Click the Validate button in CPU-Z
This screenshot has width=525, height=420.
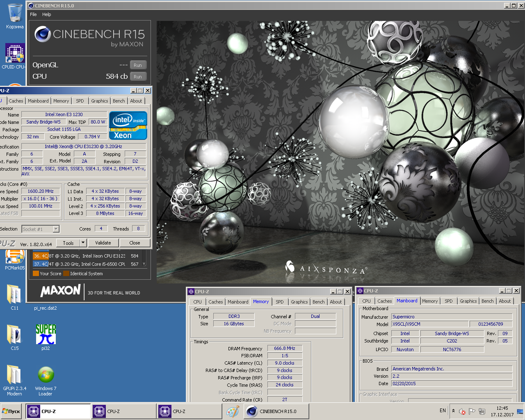click(x=103, y=243)
